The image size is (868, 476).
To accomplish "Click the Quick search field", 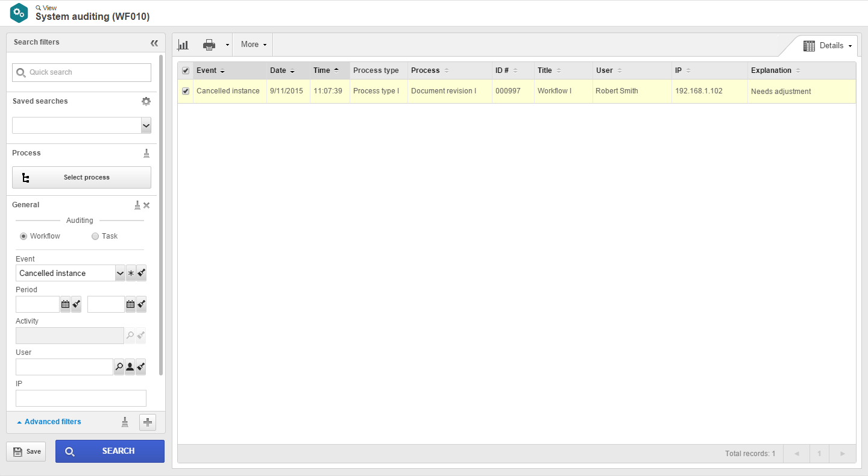I will point(82,72).
